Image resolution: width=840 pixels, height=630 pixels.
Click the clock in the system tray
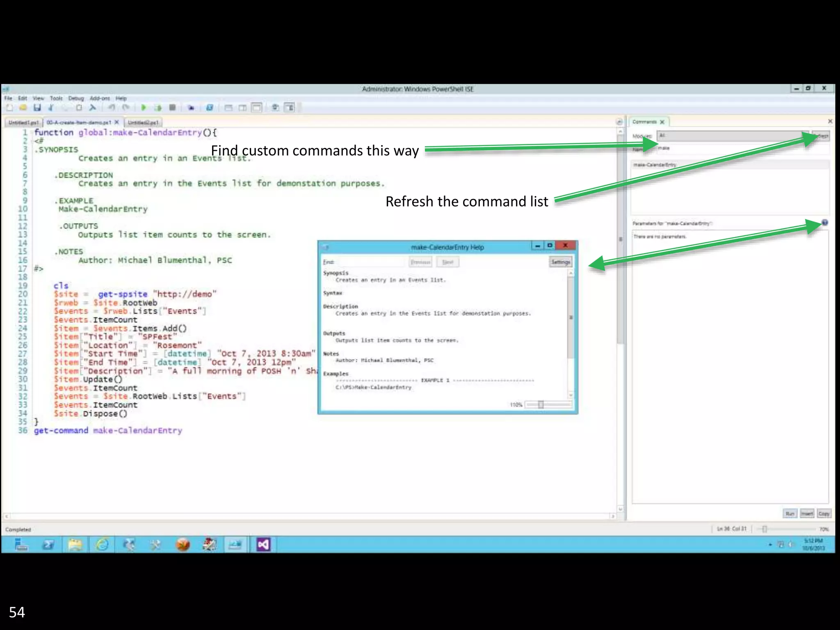click(813, 545)
